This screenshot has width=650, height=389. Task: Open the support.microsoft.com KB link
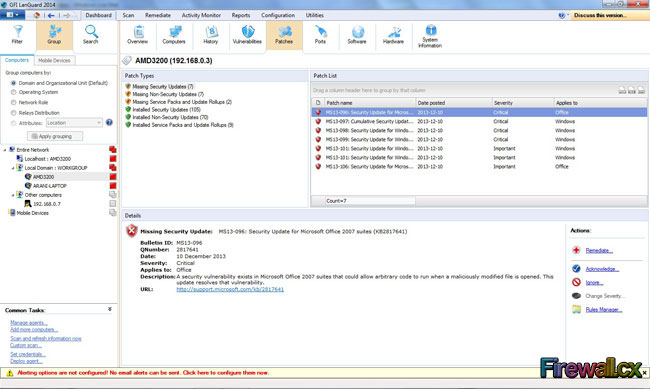pyautogui.click(x=230, y=289)
